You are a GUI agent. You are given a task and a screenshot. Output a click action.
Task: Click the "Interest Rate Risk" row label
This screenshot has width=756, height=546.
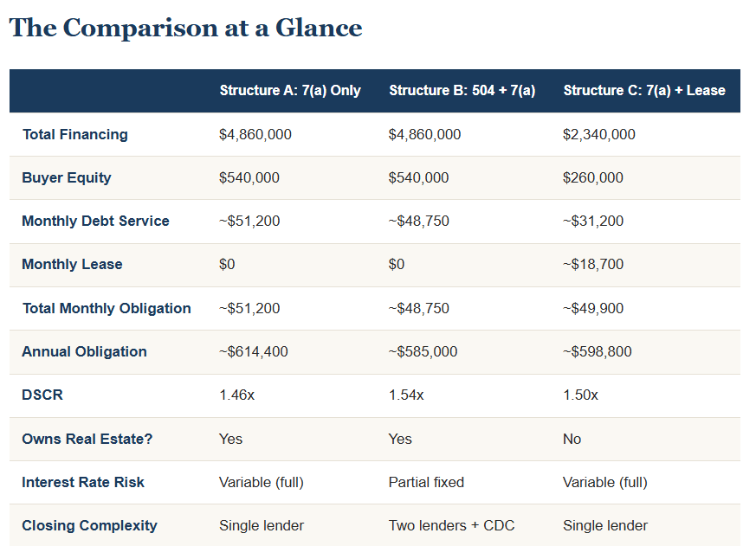(x=83, y=482)
